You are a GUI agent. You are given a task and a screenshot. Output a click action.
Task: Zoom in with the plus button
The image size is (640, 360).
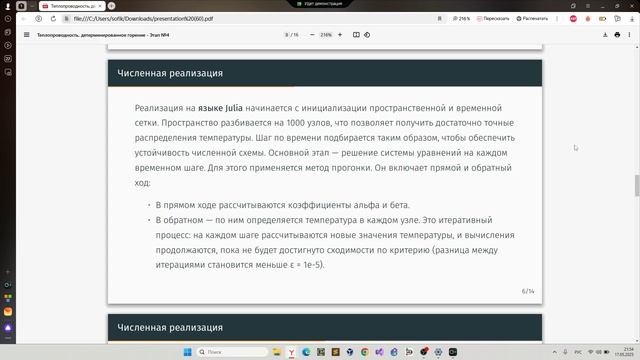340,35
